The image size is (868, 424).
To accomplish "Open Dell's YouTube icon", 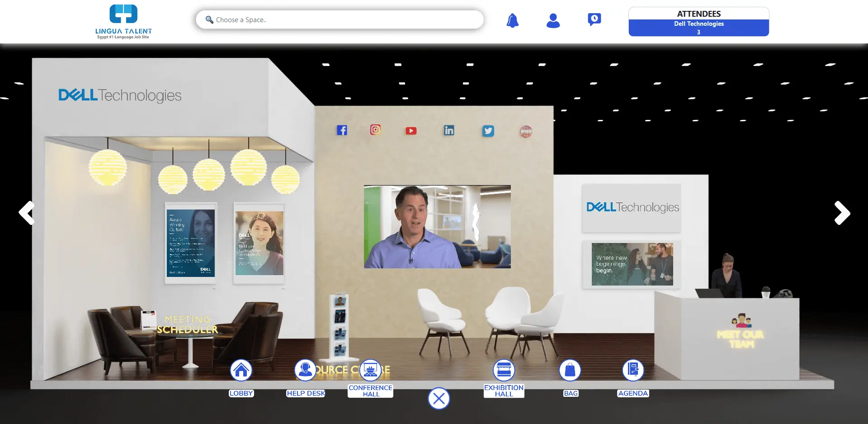I will click(x=411, y=131).
